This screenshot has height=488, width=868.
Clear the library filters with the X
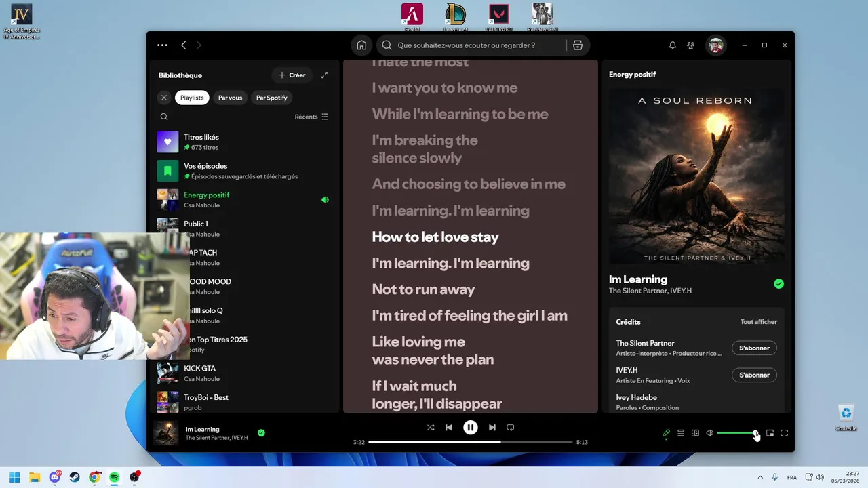pos(163,98)
